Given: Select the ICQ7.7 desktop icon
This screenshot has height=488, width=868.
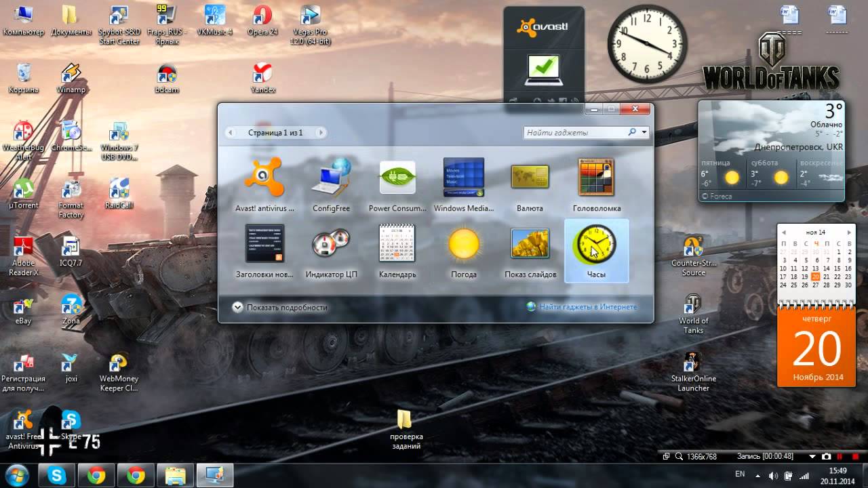Looking at the screenshot, I should 71,251.
